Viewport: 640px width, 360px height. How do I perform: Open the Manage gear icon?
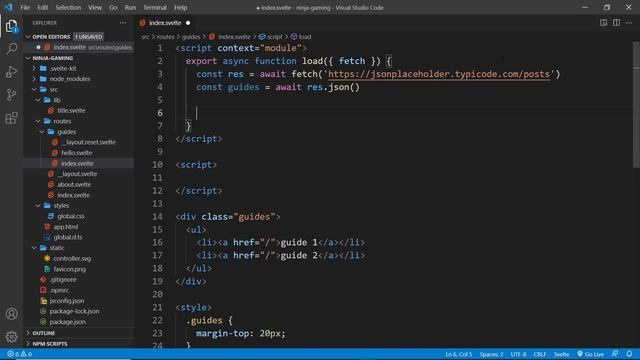[x=11, y=336]
